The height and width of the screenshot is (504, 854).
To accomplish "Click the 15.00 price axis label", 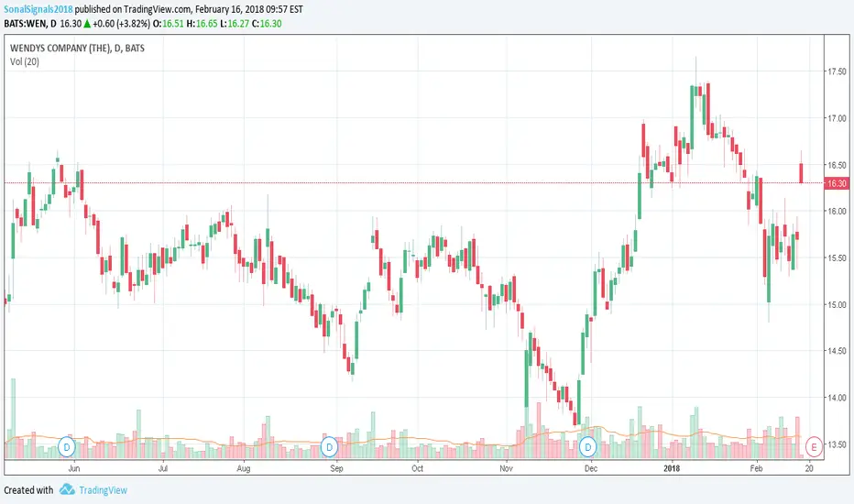I will 838,304.
